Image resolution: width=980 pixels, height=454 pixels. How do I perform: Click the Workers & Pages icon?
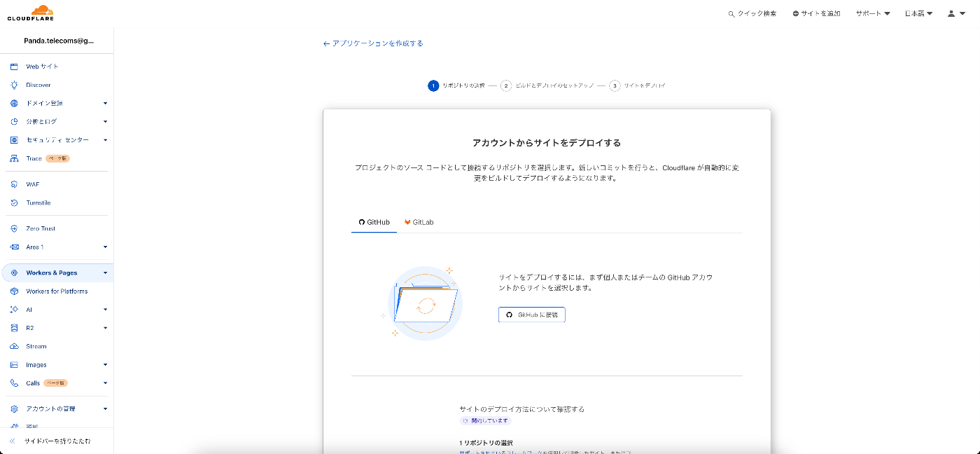(14, 273)
